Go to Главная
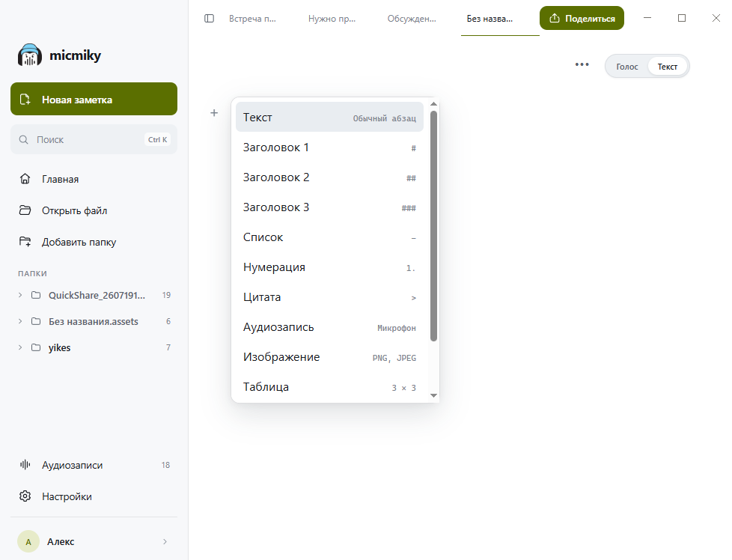 [x=94, y=179]
